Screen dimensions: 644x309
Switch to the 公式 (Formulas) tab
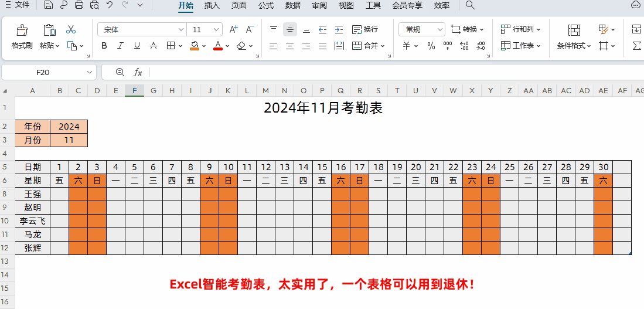266,5
